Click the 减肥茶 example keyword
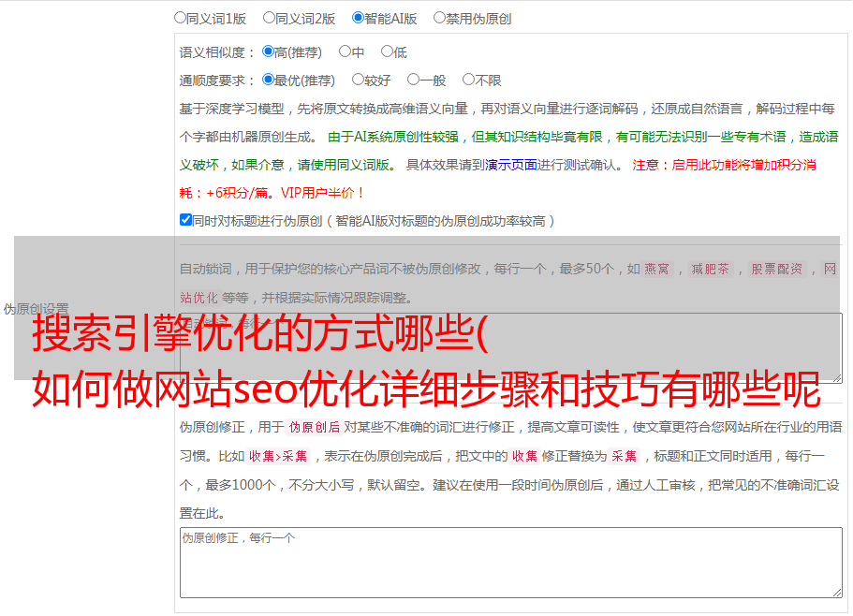This screenshot has height=616, width=853. pyautogui.click(x=710, y=269)
